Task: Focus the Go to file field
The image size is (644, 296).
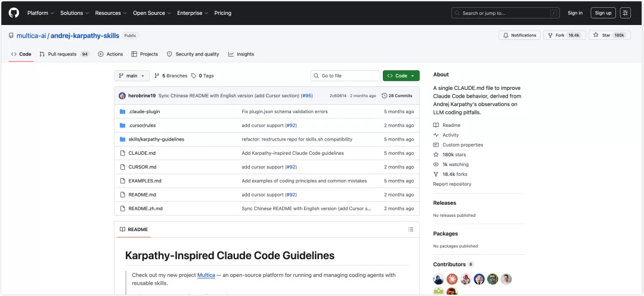Action: [x=345, y=76]
